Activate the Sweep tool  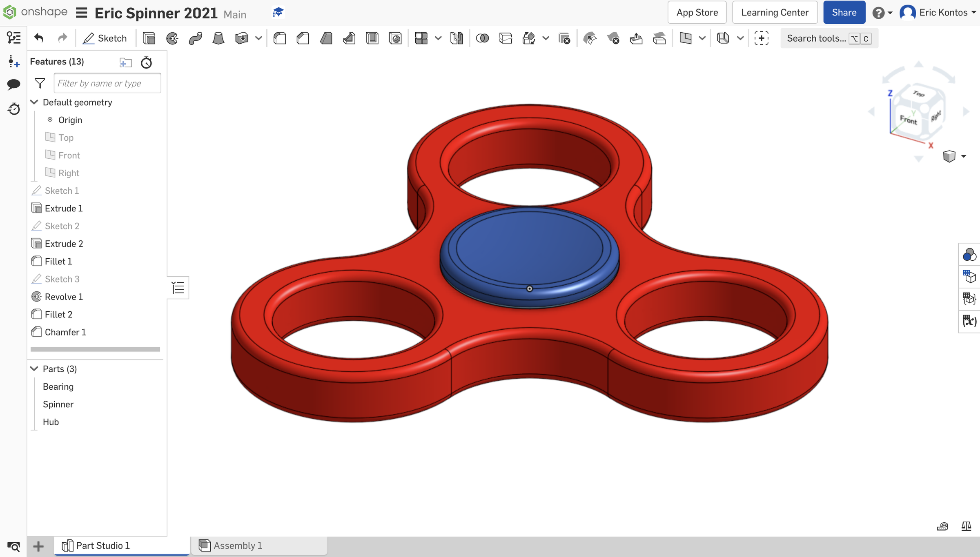coord(196,38)
